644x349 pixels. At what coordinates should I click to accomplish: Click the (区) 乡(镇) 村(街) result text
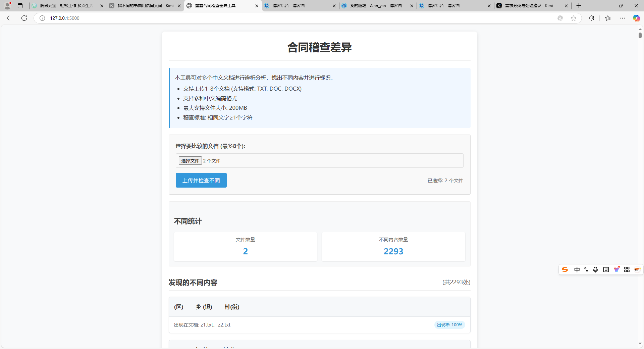[x=207, y=307]
